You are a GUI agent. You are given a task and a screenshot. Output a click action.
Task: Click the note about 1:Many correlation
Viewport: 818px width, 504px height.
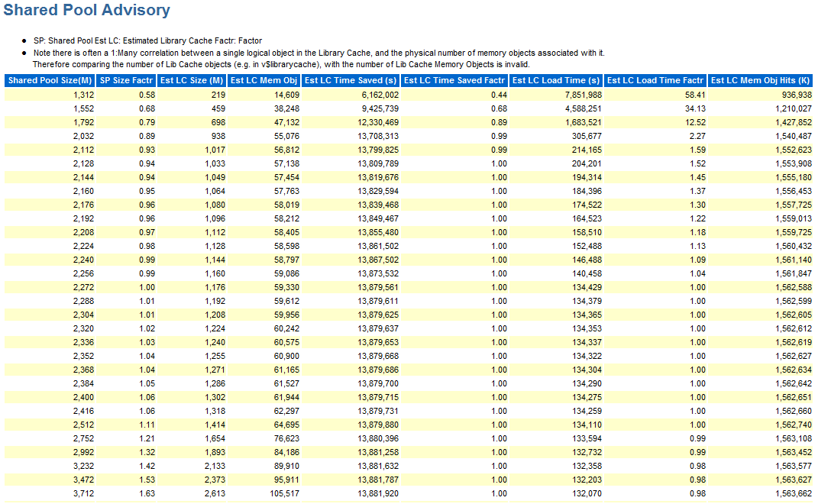click(318, 53)
